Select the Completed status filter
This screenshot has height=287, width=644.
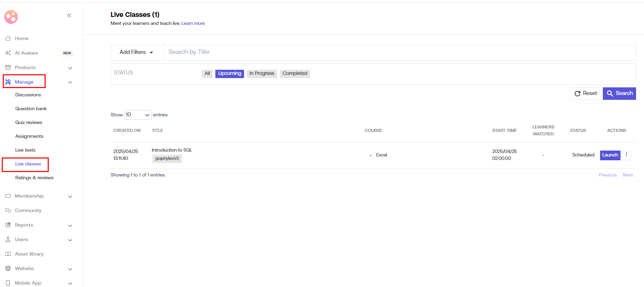(295, 74)
